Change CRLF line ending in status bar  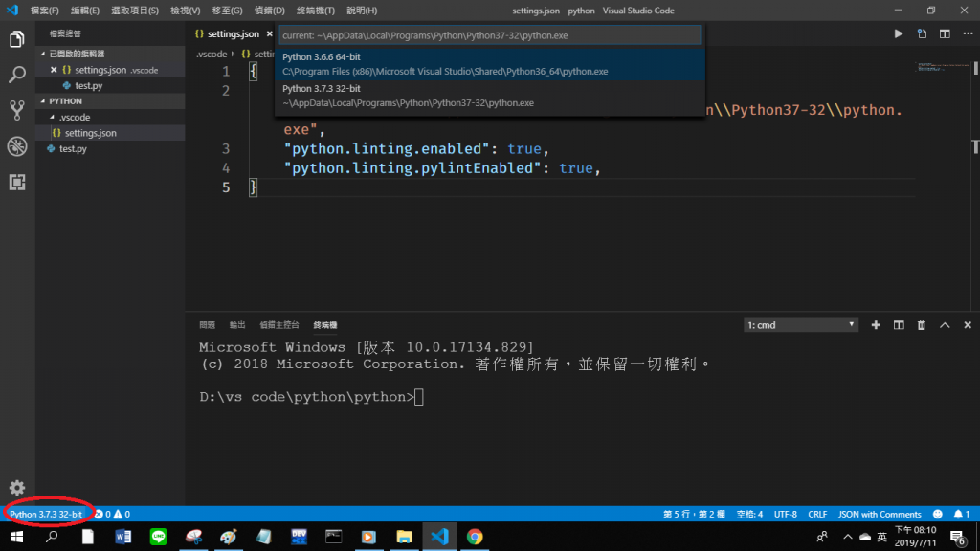point(817,514)
